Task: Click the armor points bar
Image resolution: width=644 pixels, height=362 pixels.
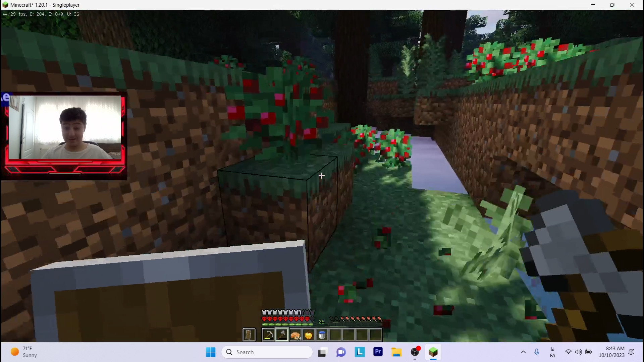Action: 288,312
